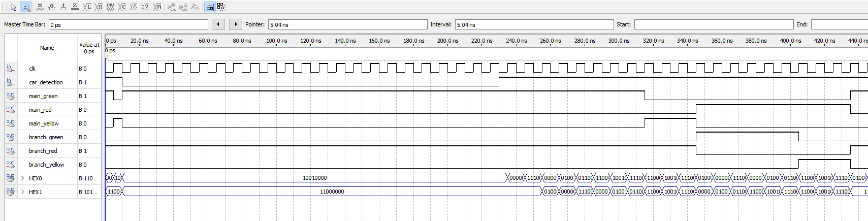The height and width of the screenshot is (221, 868).
Task: Click the 300.0 ns mark on time ruler
Action: (x=619, y=41)
